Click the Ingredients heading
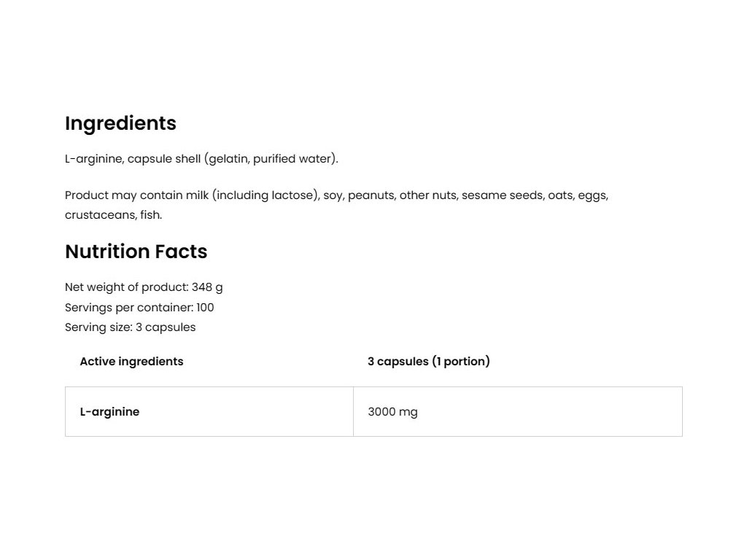Viewport: 747px width, 560px height. point(120,123)
